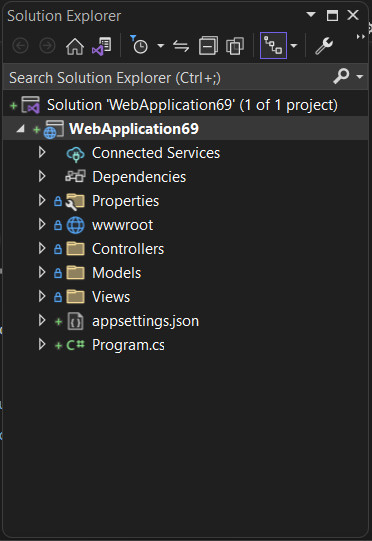Open the Pending Changes Filter clock icon
Screen dimensions: 372x541
[x=139, y=45]
